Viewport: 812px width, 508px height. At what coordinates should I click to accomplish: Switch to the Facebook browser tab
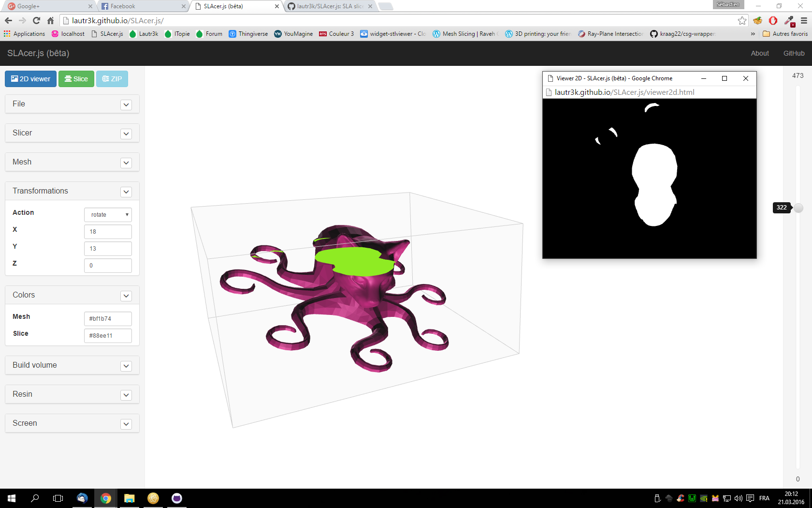(x=140, y=6)
